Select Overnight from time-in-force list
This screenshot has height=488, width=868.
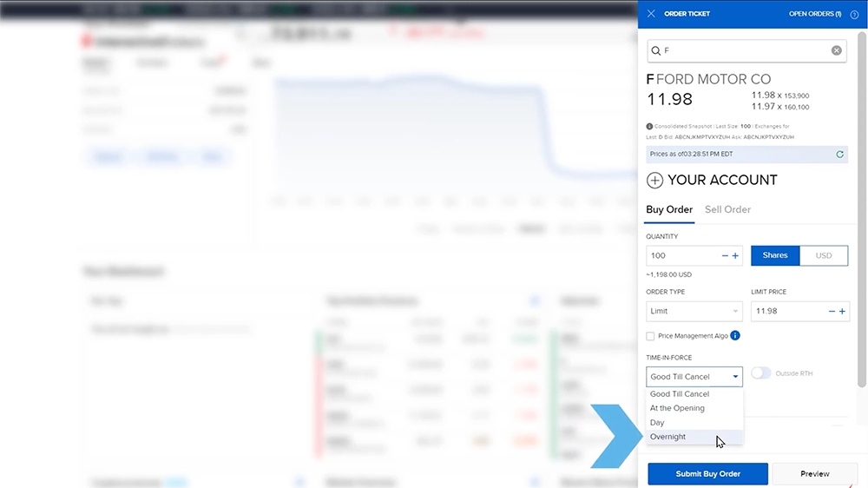pos(668,437)
